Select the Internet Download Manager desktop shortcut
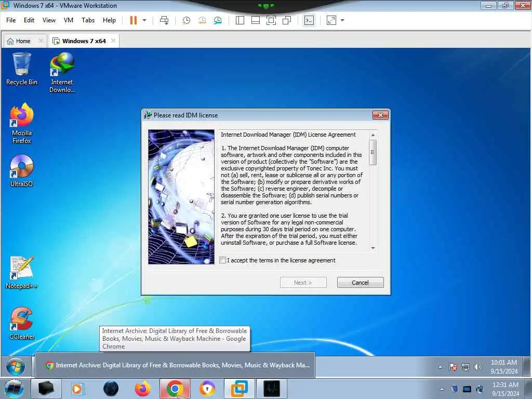The image size is (532, 399). 62,73
